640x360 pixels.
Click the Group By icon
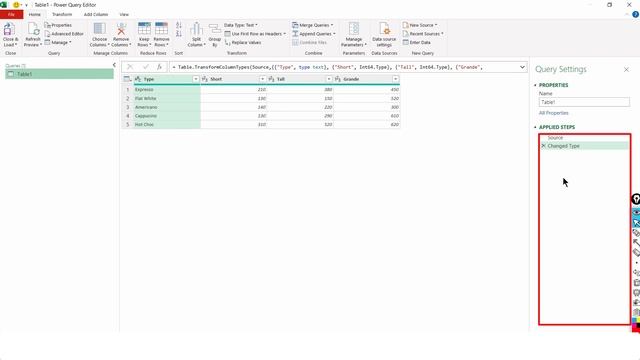215,29
